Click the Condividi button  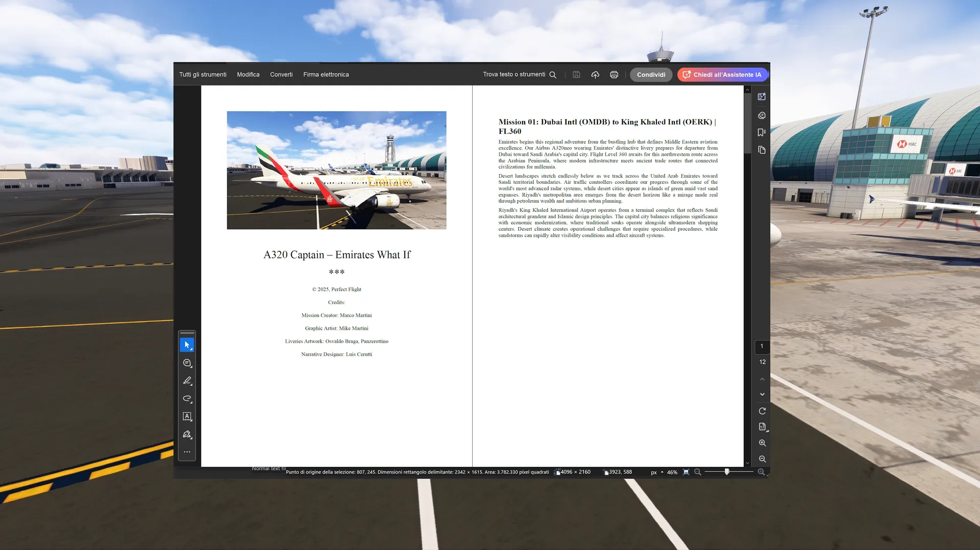point(651,75)
